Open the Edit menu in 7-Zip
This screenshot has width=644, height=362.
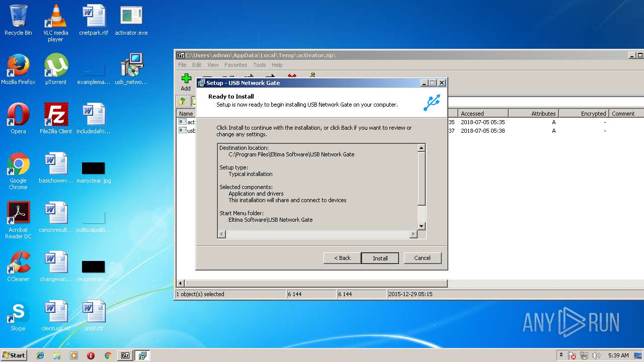click(x=197, y=65)
